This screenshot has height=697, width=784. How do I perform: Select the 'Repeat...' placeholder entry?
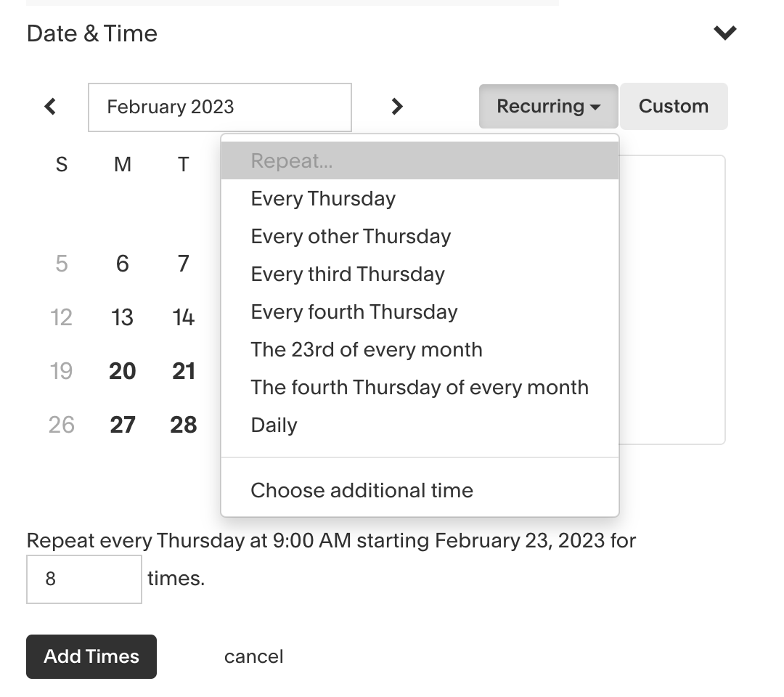coord(291,160)
